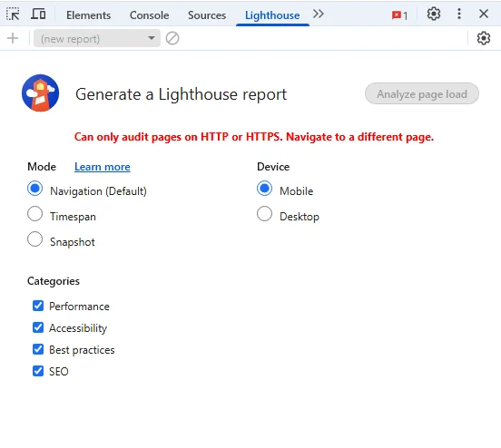501x448 pixels.
Task: Toggle the Best practices checkbox
Action: (38, 349)
